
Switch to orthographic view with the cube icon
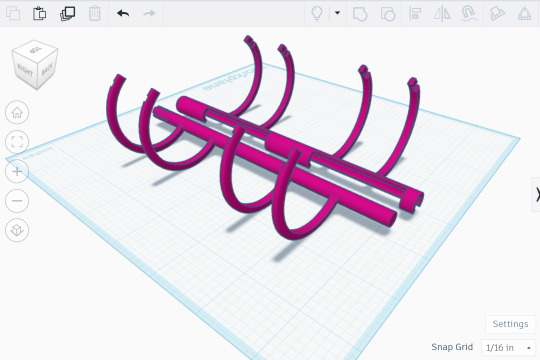point(17,230)
